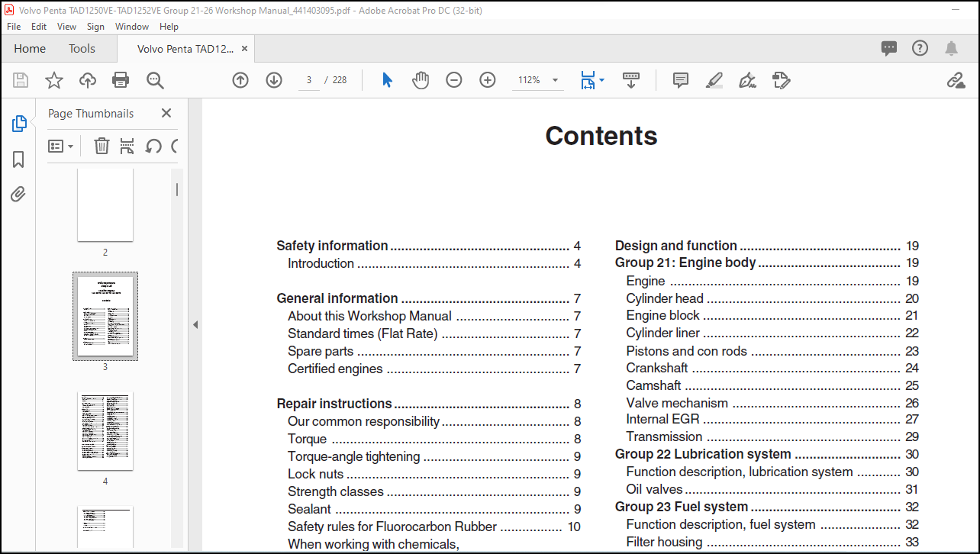This screenshot has width=980, height=554.
Task: Choose the selection arrow tool
Action: click(387, 80)
